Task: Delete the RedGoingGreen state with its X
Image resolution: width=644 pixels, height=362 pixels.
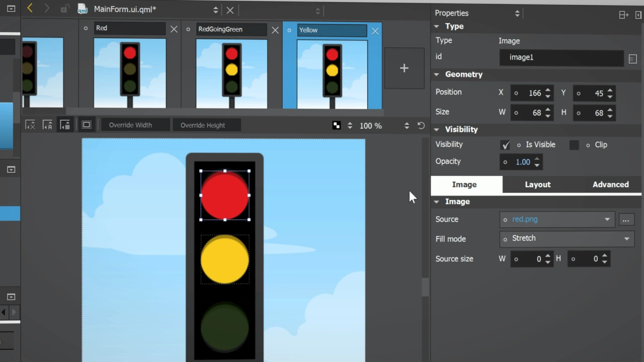Action: (x=275, y=30)
